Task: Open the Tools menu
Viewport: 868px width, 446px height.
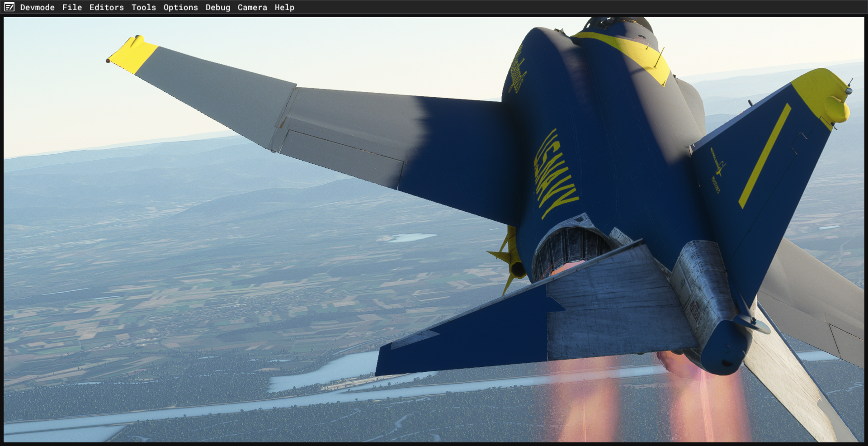Action: coord(144,7)
